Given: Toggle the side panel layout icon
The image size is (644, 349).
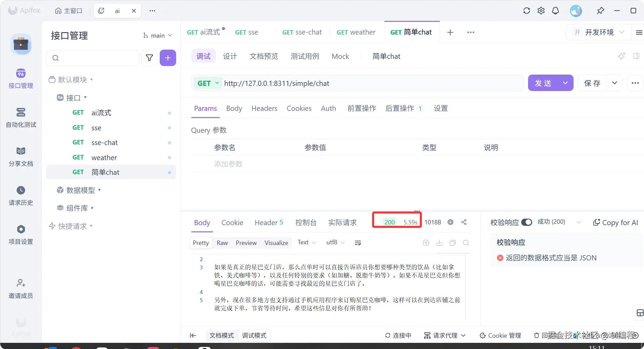Looking at the screenshot, I should tap(636, 56).
